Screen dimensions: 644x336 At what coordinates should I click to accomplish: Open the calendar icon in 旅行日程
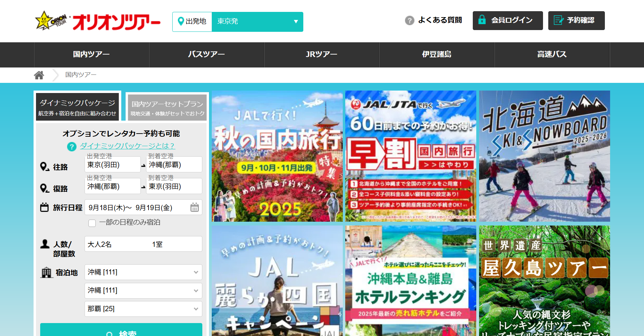[195, 207]
